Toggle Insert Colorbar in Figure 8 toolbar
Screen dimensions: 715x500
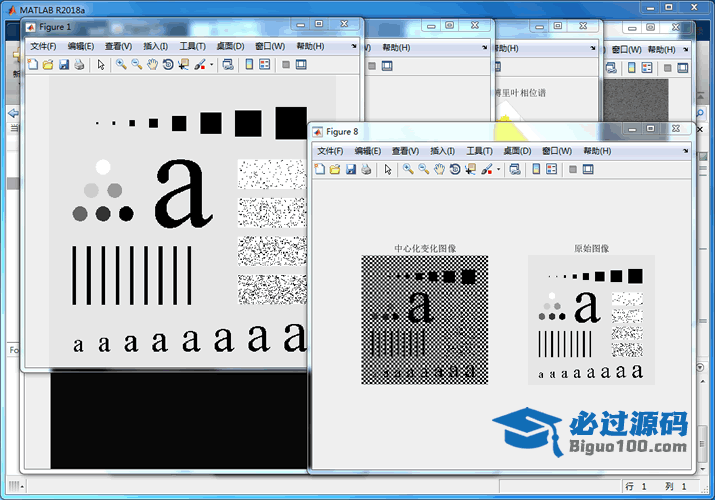coord(536,170)
